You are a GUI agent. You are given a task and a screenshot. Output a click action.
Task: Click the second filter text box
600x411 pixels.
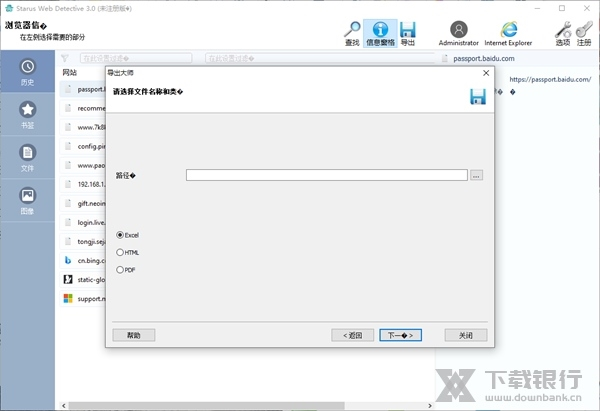[320, 58]
